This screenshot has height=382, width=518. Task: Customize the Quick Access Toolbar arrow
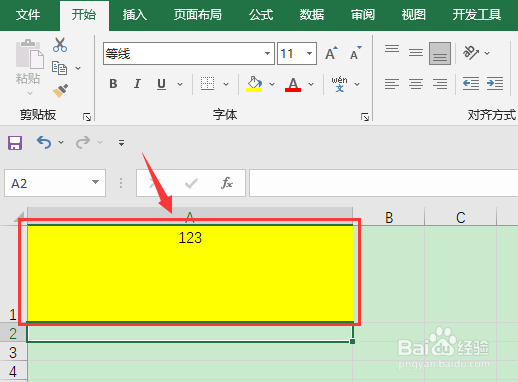(121, 143)
